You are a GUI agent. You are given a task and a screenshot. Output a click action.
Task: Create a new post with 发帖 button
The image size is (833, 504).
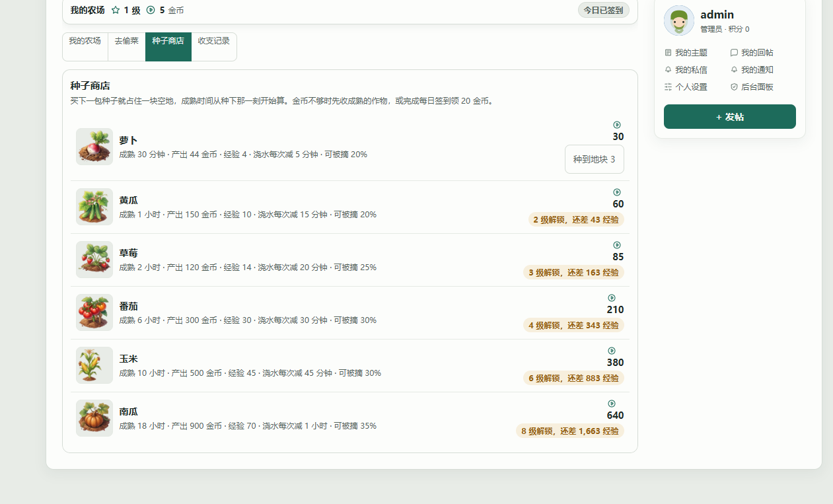pos(730,117)
